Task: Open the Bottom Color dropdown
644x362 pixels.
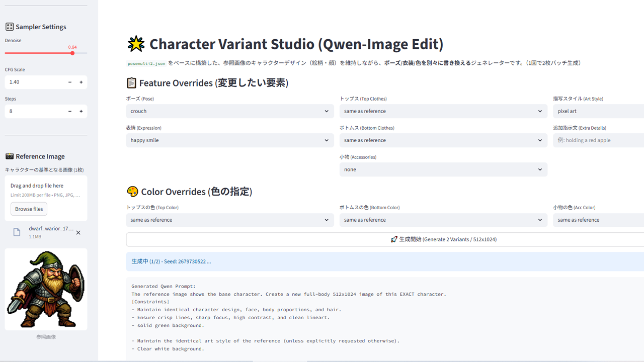Action: tap(443, 220)
